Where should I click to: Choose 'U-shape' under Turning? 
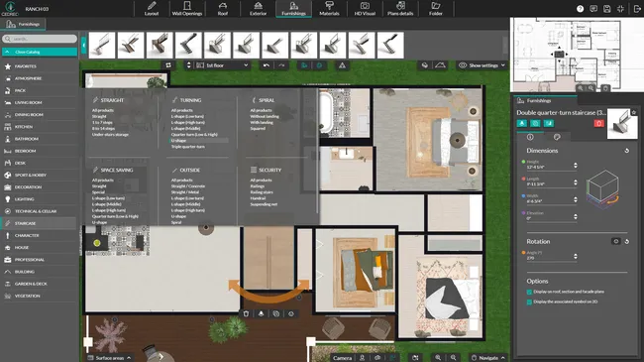pyautogui.click(x=178, y=141)
